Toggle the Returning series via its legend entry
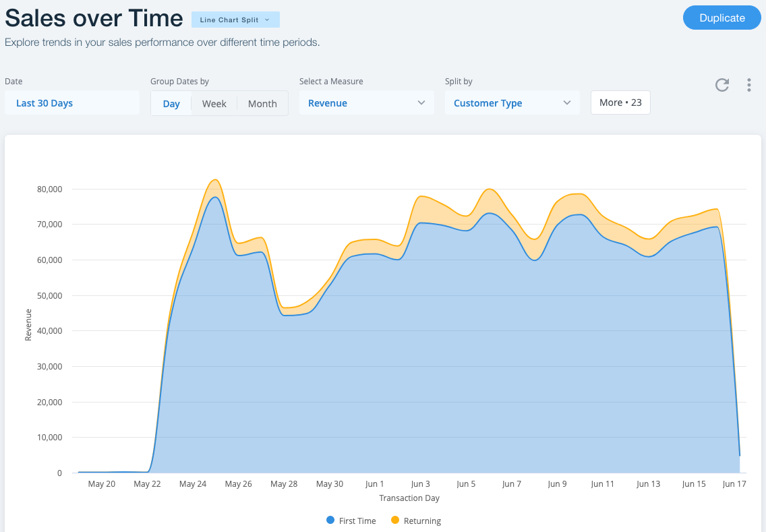The height and width of the screenshot is (532, 766). point(423,521)
